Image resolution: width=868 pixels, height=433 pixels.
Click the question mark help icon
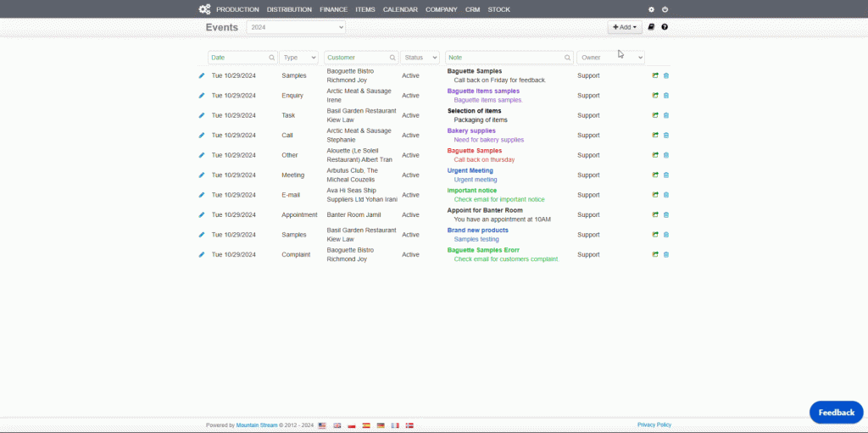[665, 26]
